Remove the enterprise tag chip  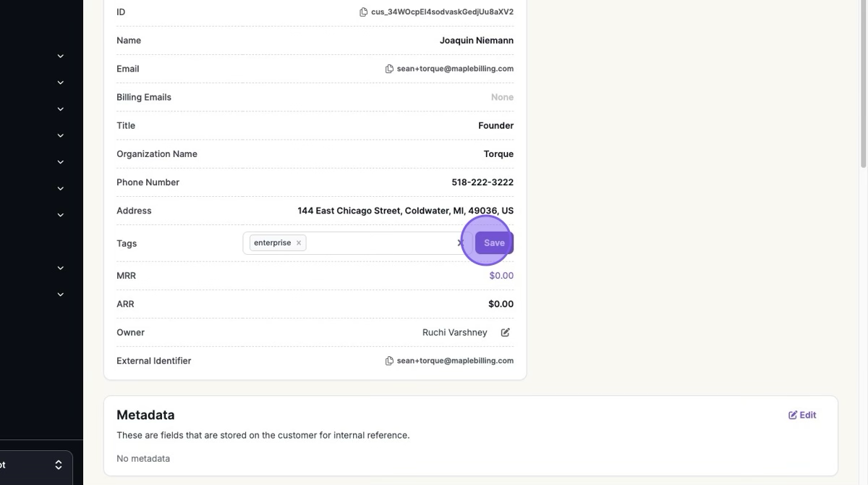299,243
